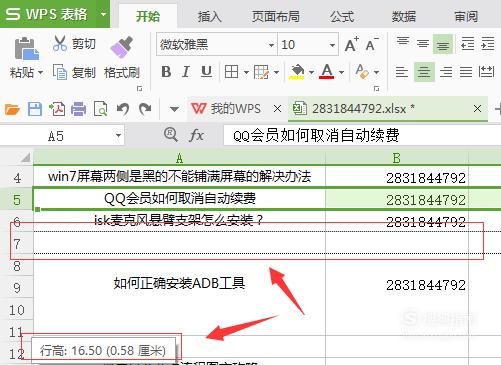This screenshot has width=501, height=365.
Task: Click the select-all corner triangle
Action: 25,158
